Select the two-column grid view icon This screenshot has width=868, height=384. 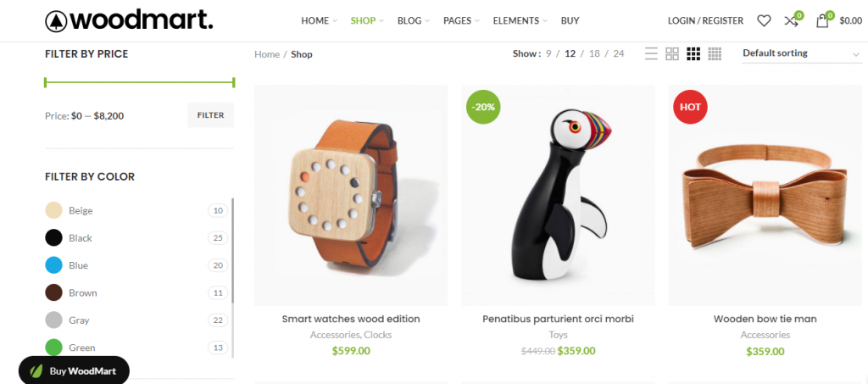(672, 53)
